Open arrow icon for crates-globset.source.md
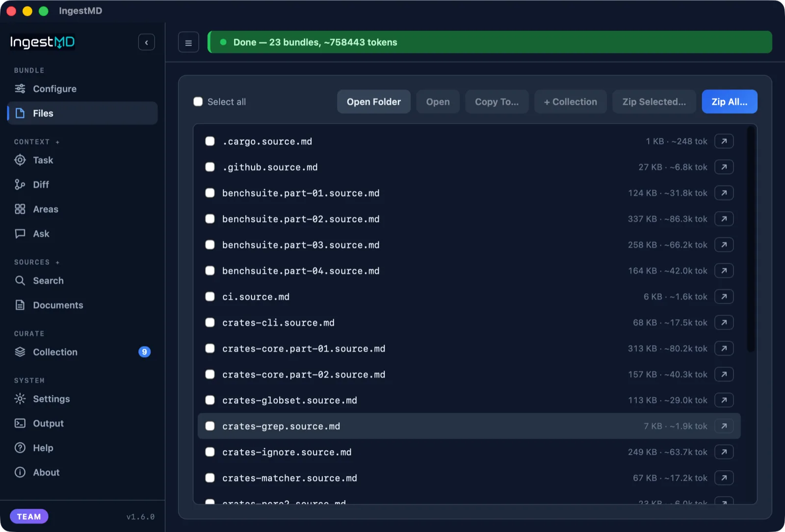785x532 pixels. pos(724,400)
